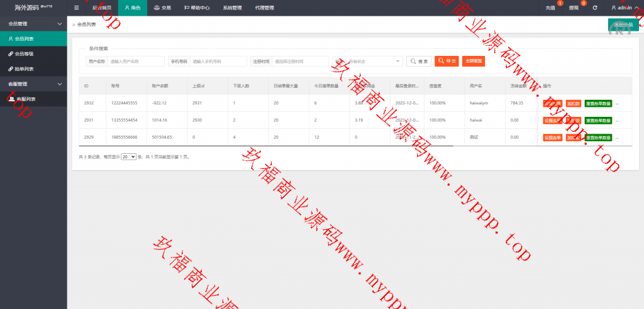The width and height of the screenshot is (644, 309).
Task: Click the 全部重置 reset-all button
Action: tap(474, 61)
